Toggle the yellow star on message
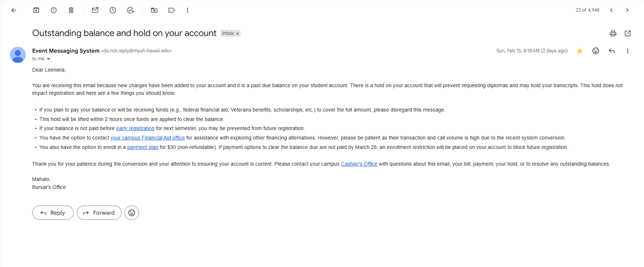Screen dimensions: 644x267 click(x=580, y=51)
